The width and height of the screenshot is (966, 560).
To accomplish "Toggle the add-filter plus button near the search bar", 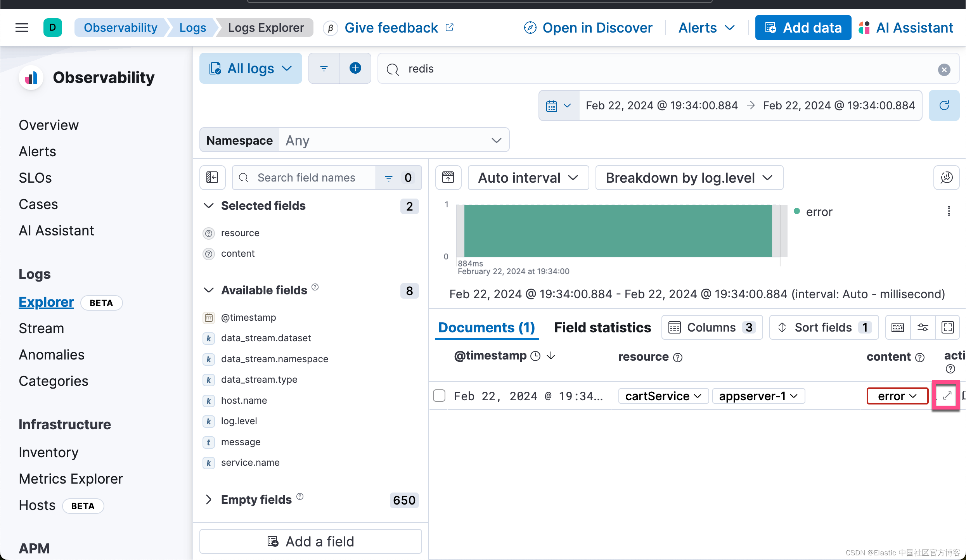I will pos(355,68).
